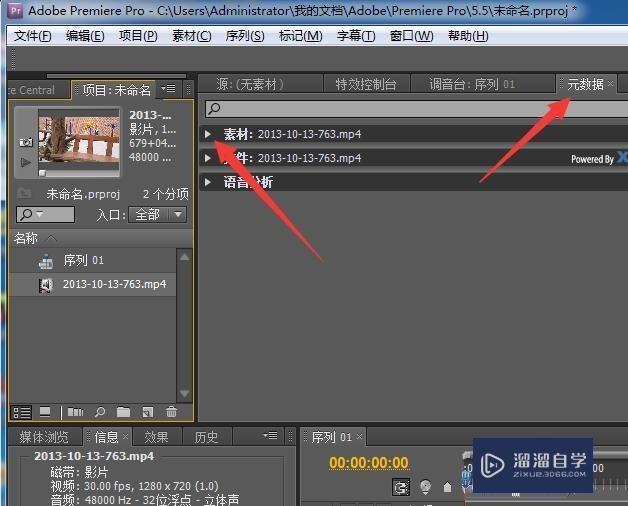This screenshot has height=506, width=628.
Task: Click the find magnifier icon in project panel
Action: coord(100,412)
